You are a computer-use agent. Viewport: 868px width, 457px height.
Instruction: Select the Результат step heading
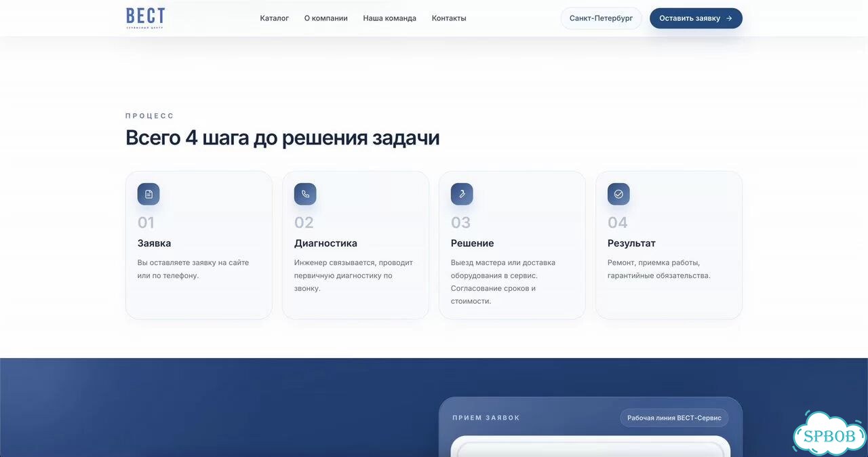631,243
